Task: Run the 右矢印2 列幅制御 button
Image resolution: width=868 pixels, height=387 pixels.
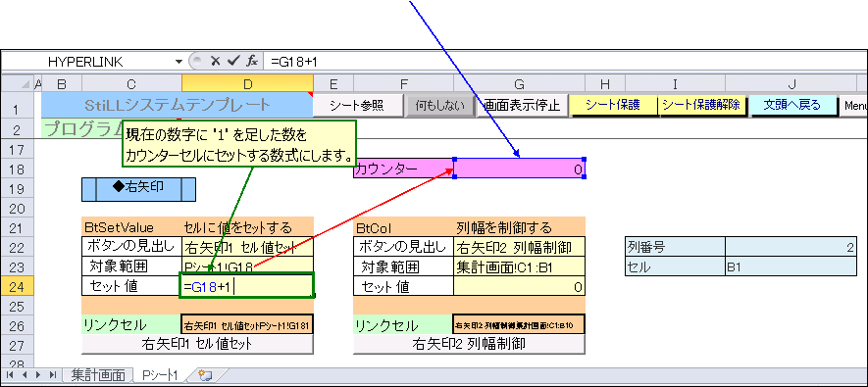Action: click(469, 344)
